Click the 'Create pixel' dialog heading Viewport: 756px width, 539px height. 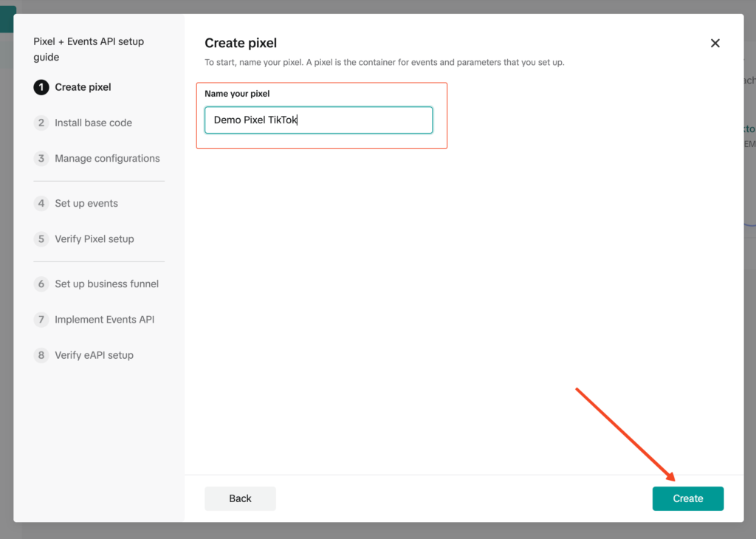pyautogui.click(x=241, y=43)
